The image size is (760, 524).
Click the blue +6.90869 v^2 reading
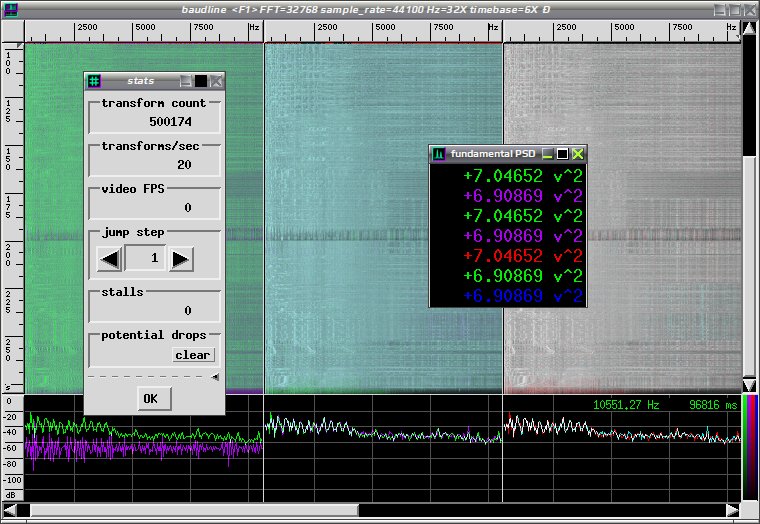tap(523, 295)
